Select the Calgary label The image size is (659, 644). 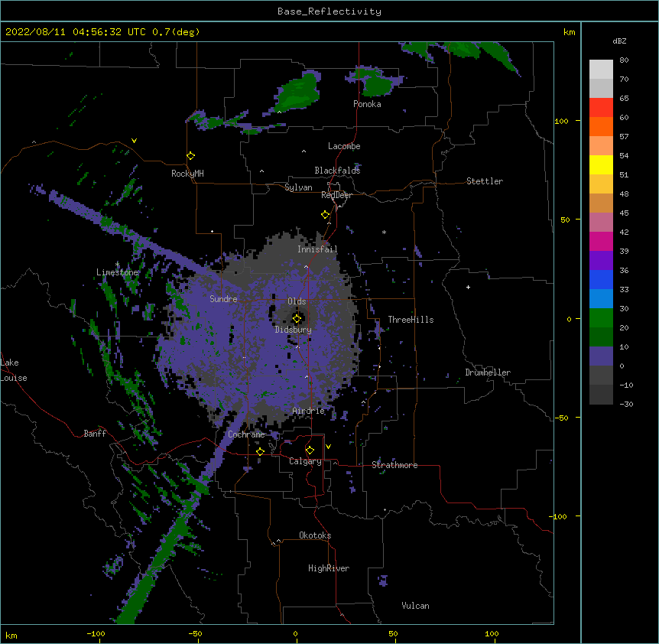305,461
